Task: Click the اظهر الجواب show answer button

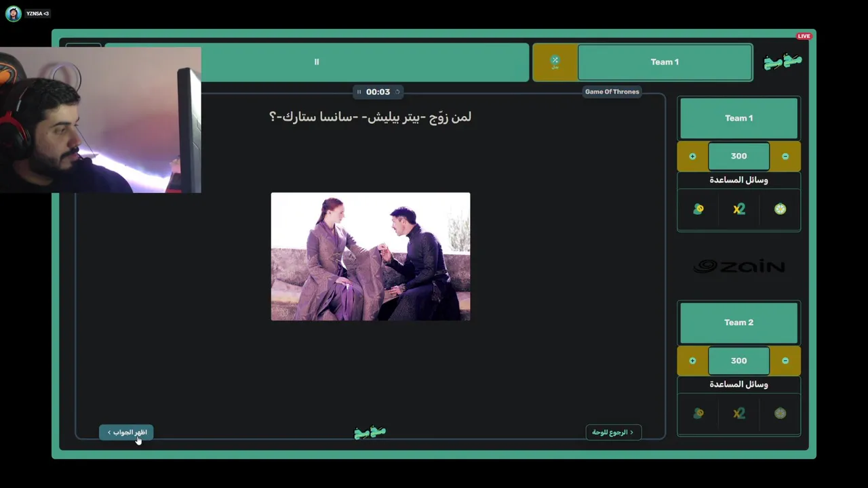Action: pos(127,432)
